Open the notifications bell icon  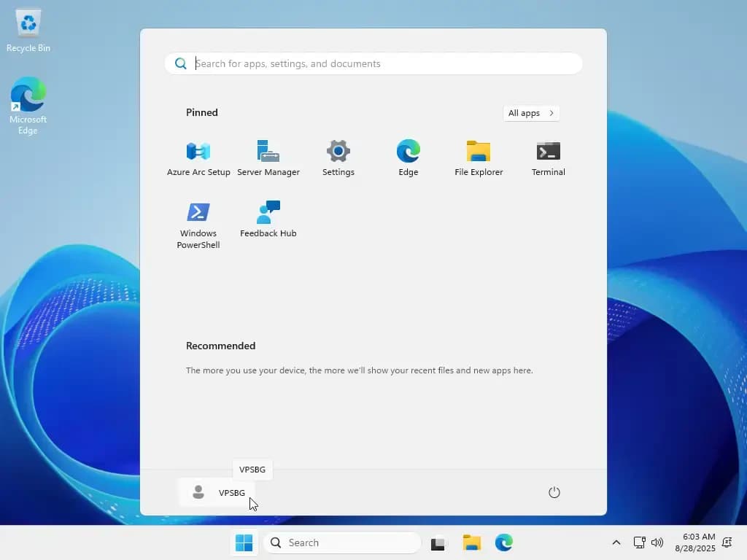[x=727, y=542]
